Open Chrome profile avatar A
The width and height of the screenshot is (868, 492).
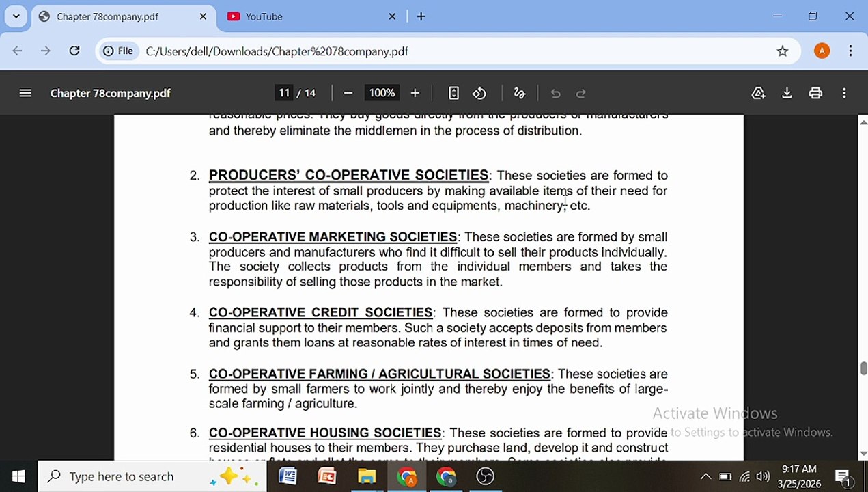click(822, 51)
